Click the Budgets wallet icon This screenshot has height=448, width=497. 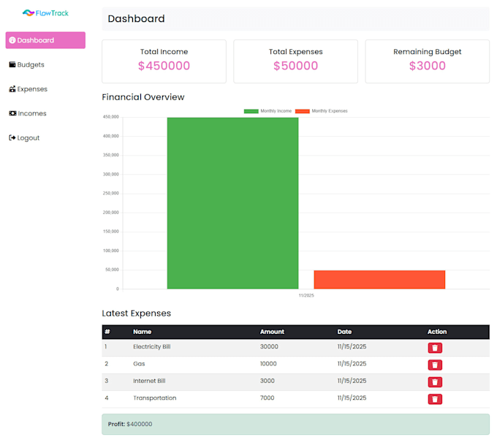click(12, 64)
